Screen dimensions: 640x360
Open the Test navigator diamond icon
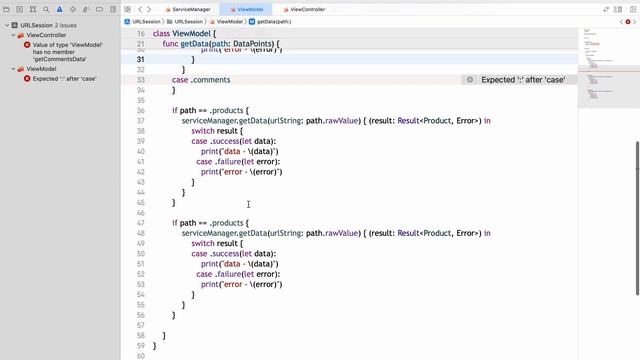[x=73, y=9]
